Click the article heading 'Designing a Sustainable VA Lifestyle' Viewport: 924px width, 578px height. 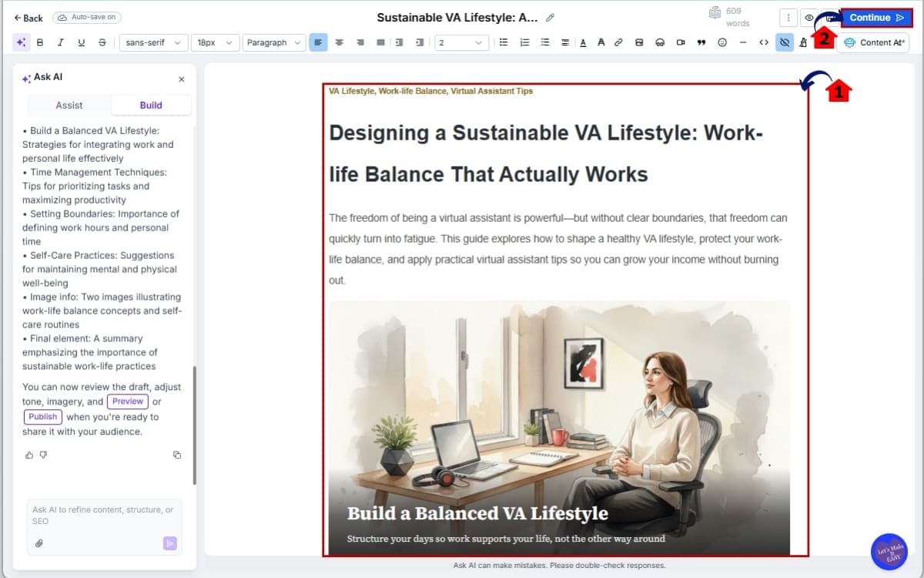pos(546,153)
